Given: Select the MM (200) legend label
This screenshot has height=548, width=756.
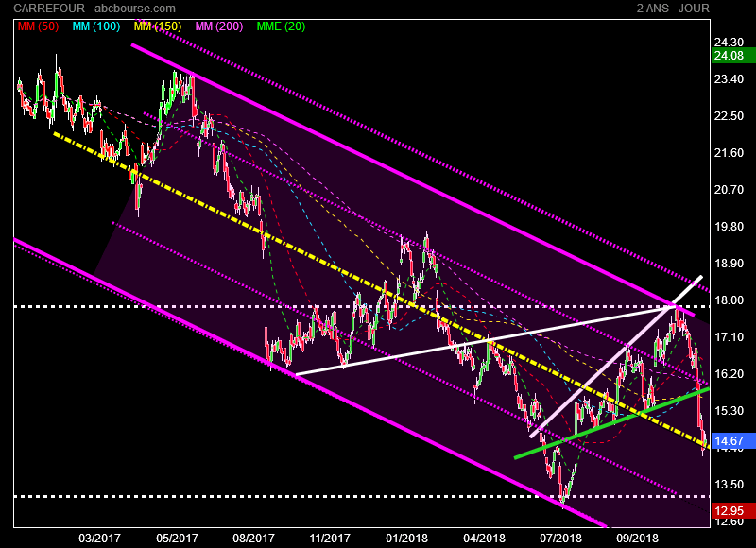Looking at the screenshot, I should (x=219, y=26).
